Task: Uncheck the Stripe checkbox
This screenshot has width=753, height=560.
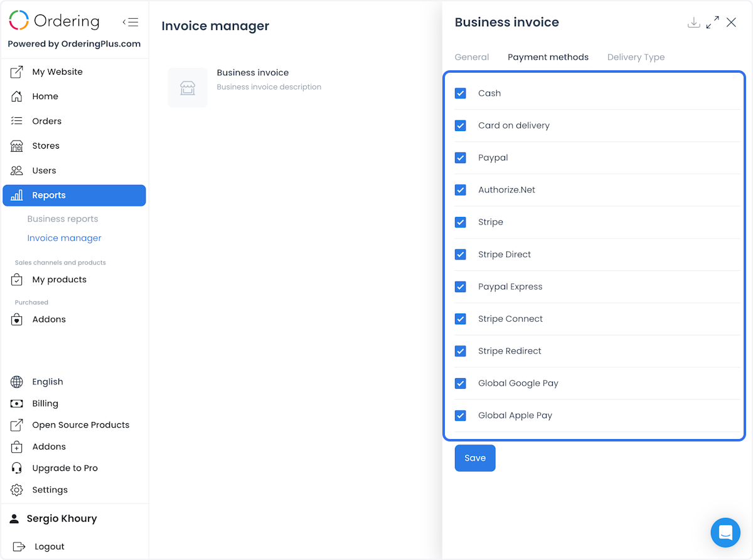Action: [461, 222]
